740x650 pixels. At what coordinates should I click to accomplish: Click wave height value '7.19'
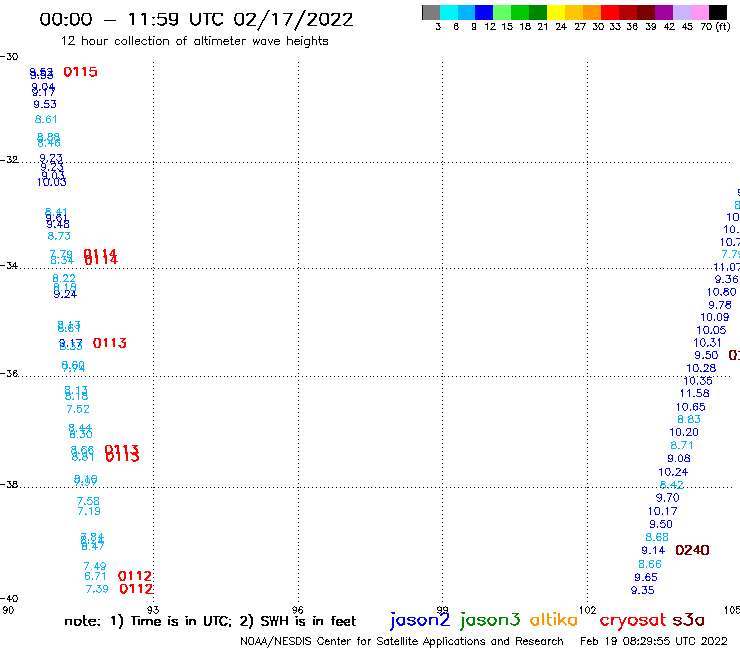coord(89,511)
